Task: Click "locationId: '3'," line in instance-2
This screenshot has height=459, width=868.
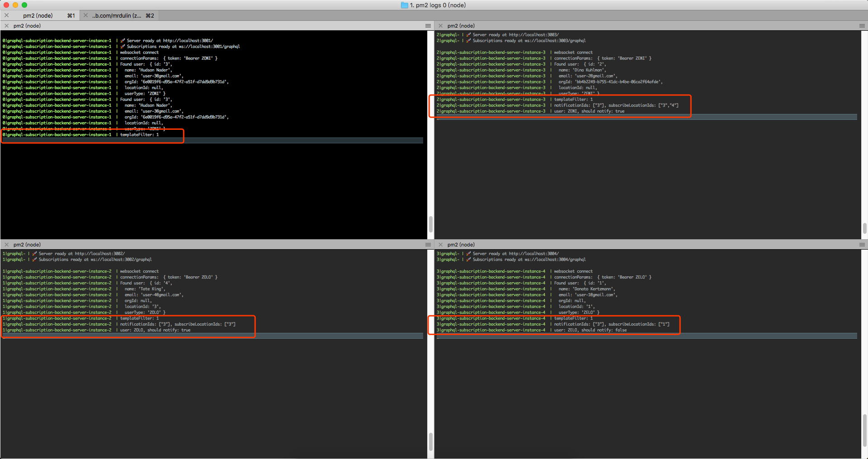Action: point(143,307)
